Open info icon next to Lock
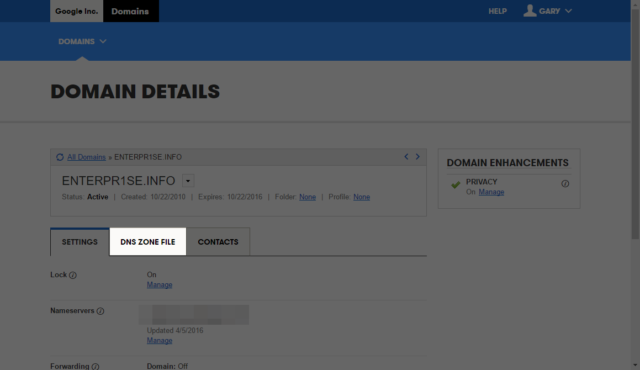The height and width of the screenshot is (370, 640). tap(73, 275)
